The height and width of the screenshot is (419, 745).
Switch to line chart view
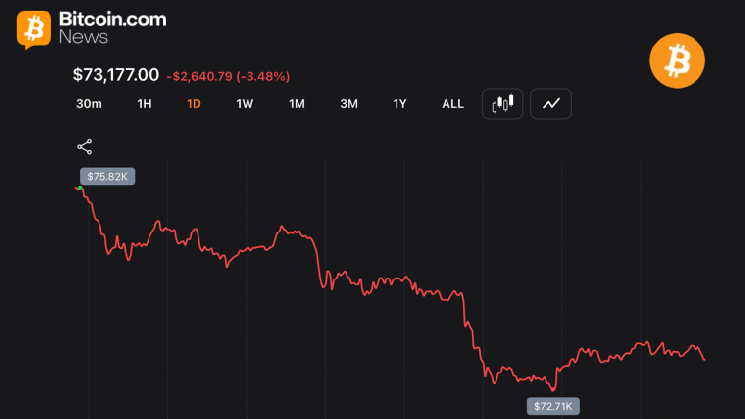tap(551, 104)
